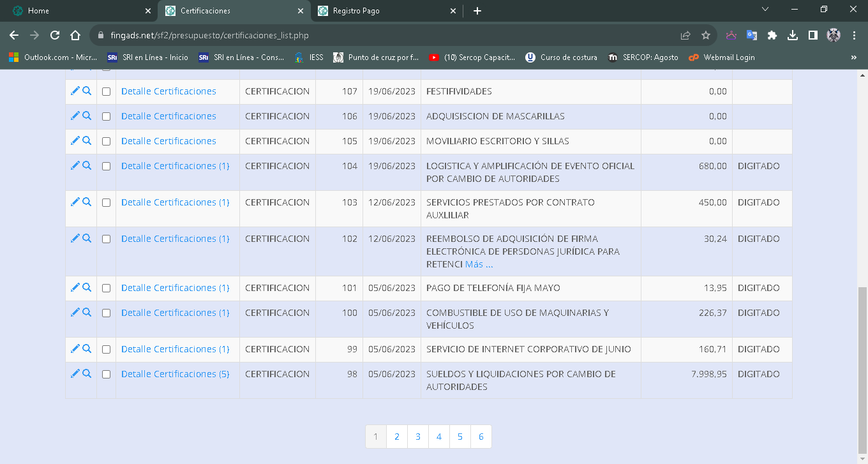868x464 pixels.
Task: Select the checkbox for certification 99
Action: click(107, 349)
